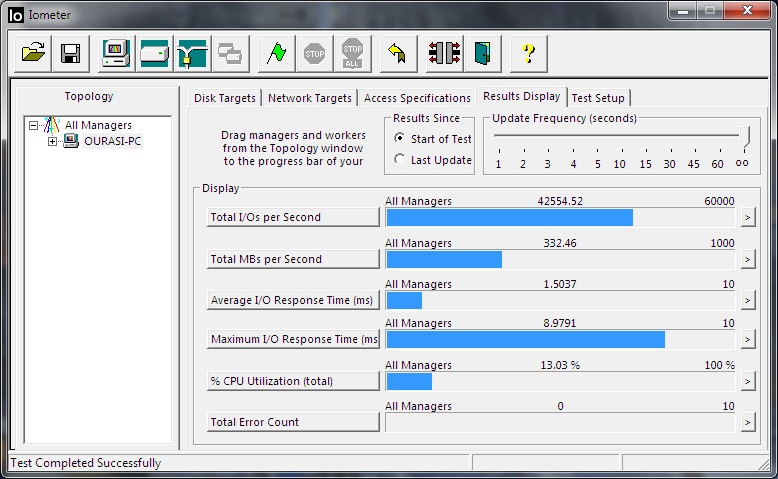This screenshot has width=778, height=479.
Task: Reset workers yellow arrow icon
Action: (398, 53)
